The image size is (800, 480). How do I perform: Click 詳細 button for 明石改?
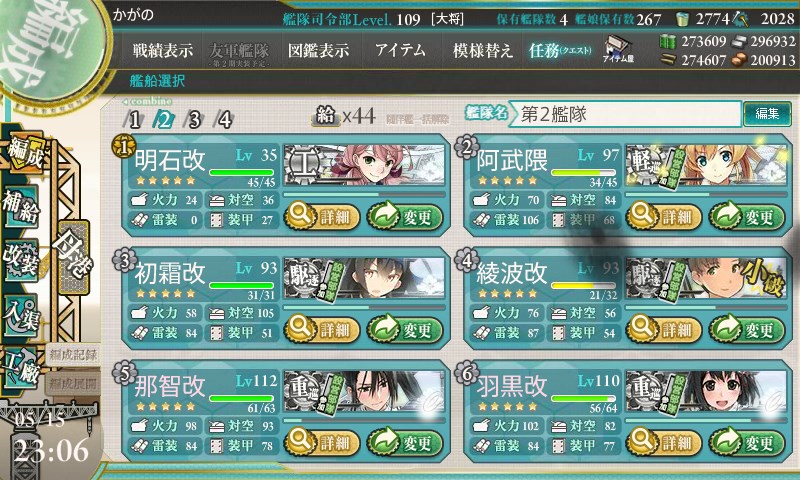[x=321, y=217]
